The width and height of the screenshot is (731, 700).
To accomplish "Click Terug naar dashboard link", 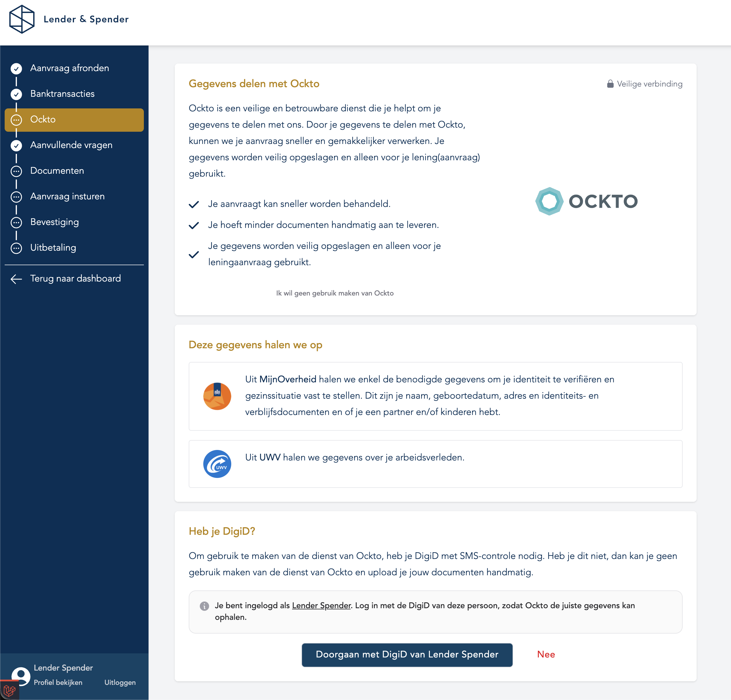I will 75,279.
